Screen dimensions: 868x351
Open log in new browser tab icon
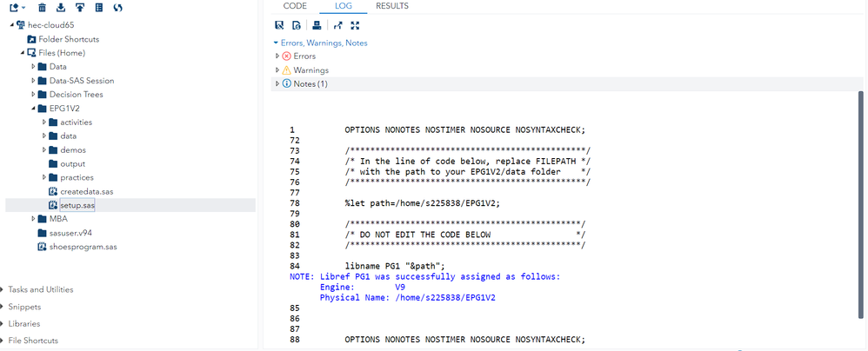point(337,25)
